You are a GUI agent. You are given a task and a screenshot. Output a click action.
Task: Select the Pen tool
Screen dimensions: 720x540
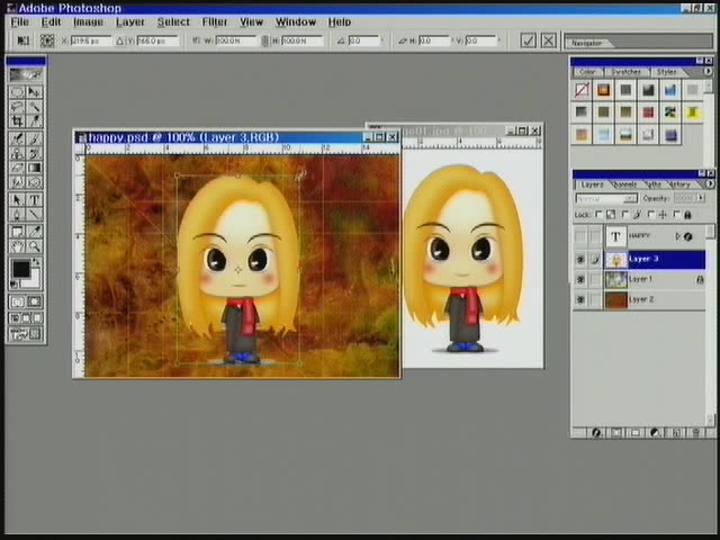point(17,214)
